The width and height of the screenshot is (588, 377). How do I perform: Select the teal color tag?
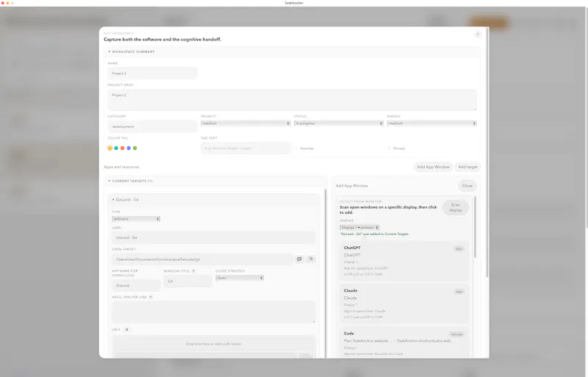[116, 148]
